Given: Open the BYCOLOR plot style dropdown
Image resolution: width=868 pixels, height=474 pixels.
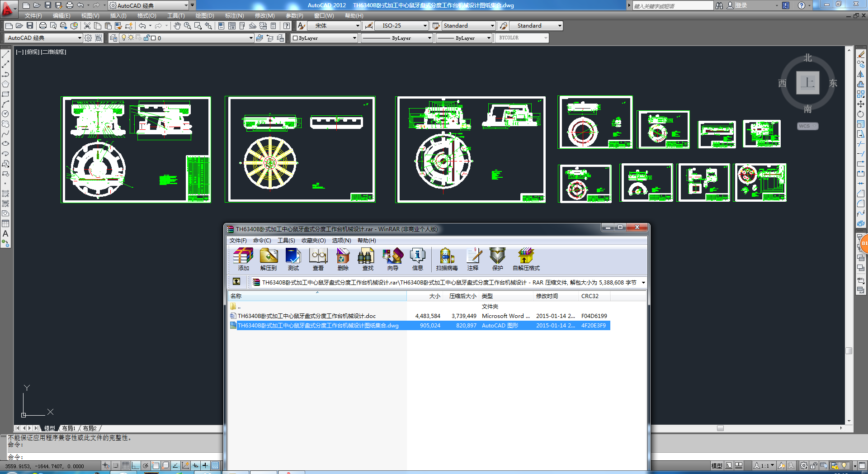Looking at the screenshot, I should [x=522, y=38].
